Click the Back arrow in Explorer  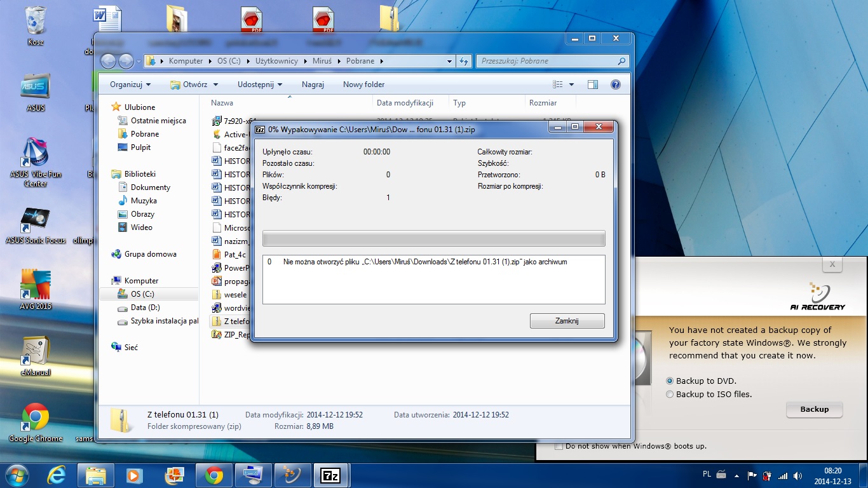click(109, 61)
